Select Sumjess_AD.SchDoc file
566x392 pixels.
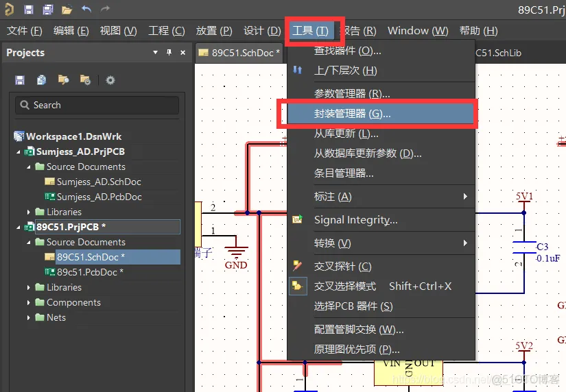[x=99, y=182]
